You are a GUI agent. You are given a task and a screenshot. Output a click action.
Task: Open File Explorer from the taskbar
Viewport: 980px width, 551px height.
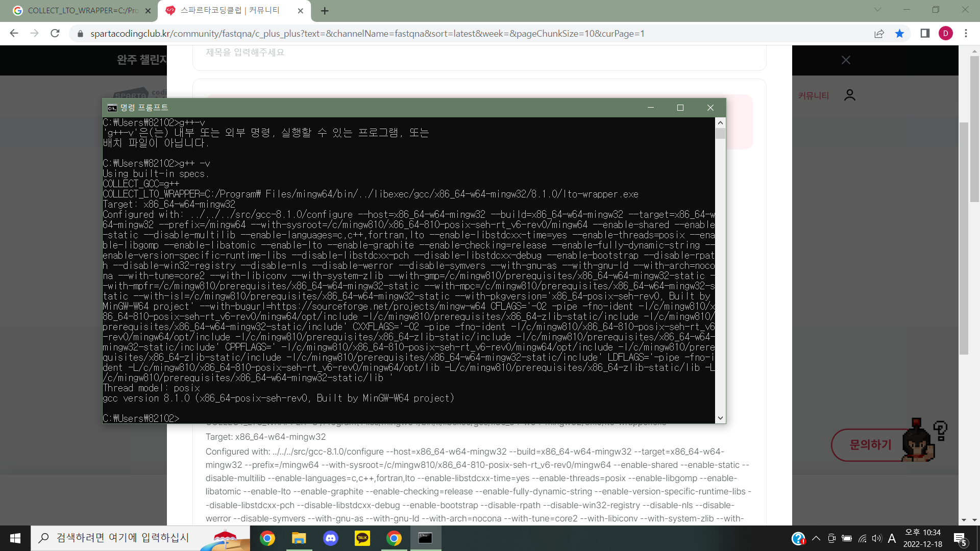tap(299, 538)
